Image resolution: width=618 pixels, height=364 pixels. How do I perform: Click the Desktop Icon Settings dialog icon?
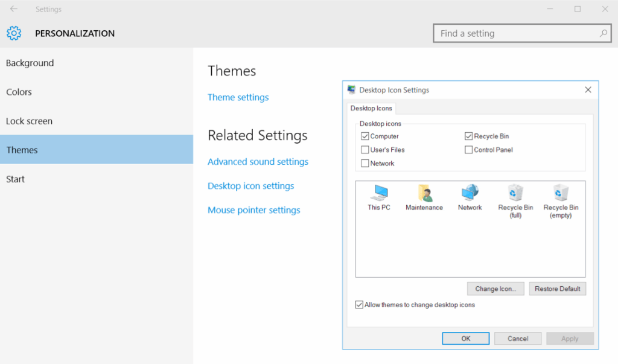coord(352,89)
